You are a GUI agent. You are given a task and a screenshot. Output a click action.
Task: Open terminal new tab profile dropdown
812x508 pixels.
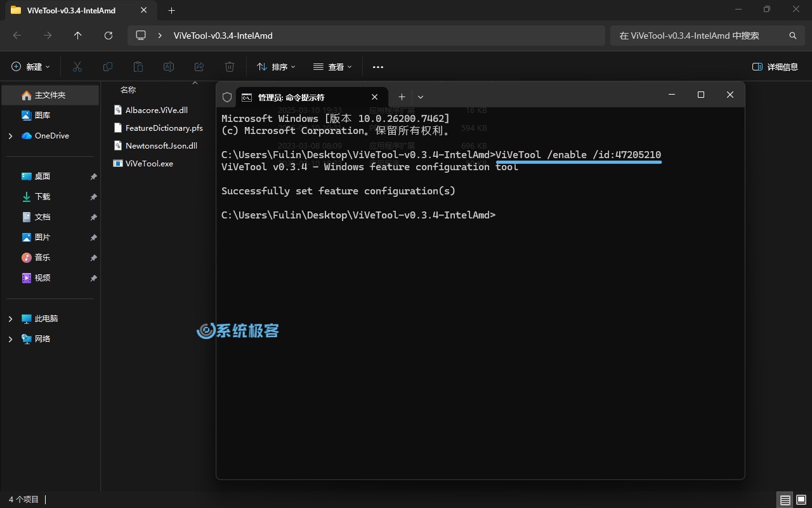coord(421,97)
